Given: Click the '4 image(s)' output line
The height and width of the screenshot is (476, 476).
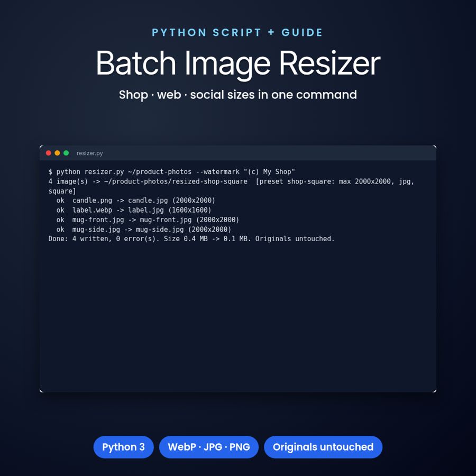Looking at the screenshot, I should [x=231, y=181].
